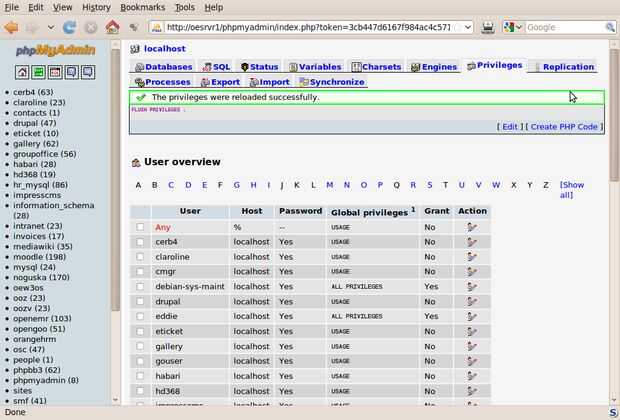
Task: Switch to the Databases tab
Action: 164,67
